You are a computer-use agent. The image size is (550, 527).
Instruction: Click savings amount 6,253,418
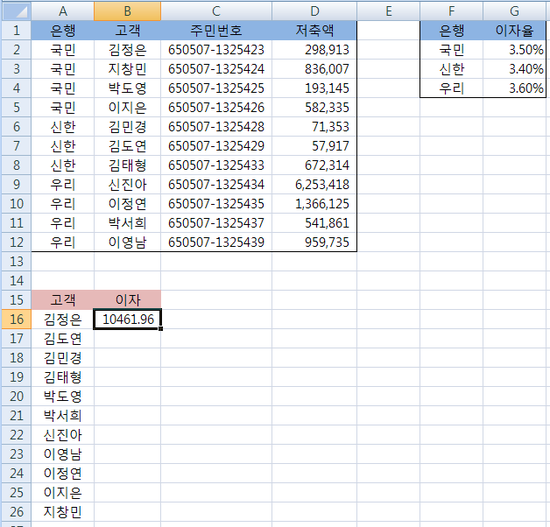click(314, 185)
